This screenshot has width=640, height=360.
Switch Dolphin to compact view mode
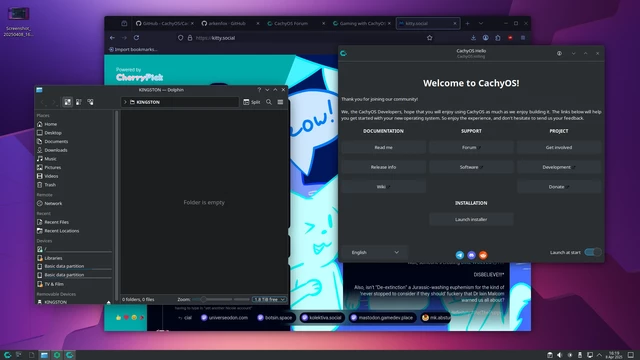(79, 102)
